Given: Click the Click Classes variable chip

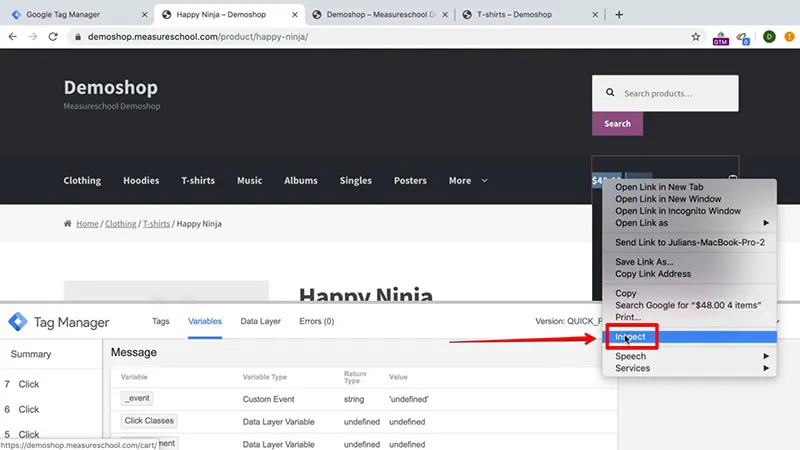Looking at the screenshot, I should coord(149,421).
